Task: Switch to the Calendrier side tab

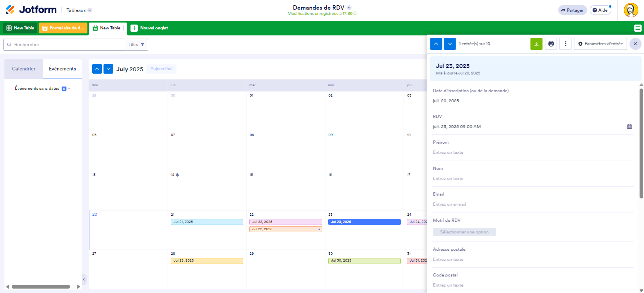Action: 24,69
